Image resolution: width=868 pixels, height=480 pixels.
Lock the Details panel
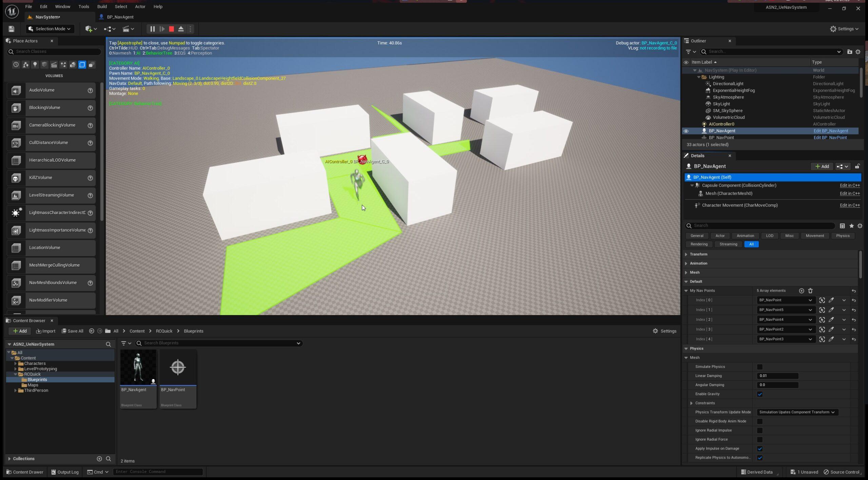857,166
